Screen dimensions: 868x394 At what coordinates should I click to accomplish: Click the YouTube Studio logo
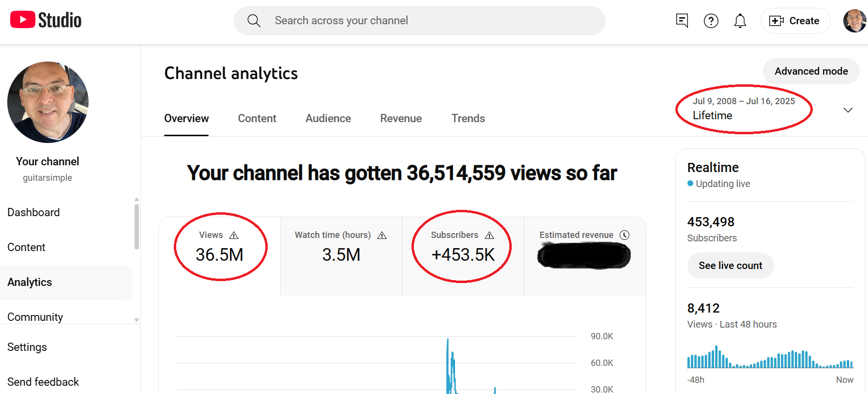[x=46, y=20]
